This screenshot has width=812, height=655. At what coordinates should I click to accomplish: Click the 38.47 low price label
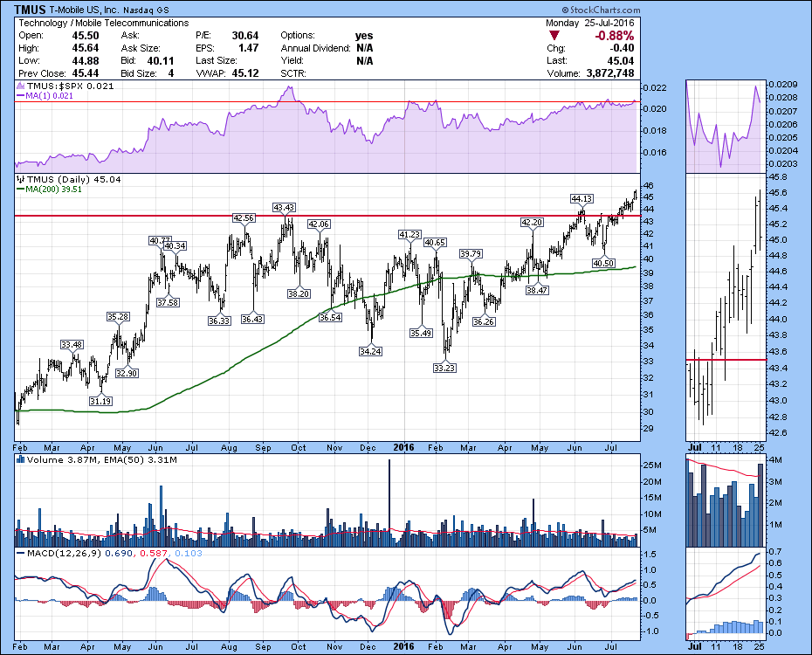pyautogui.click(x=537, y=291)
